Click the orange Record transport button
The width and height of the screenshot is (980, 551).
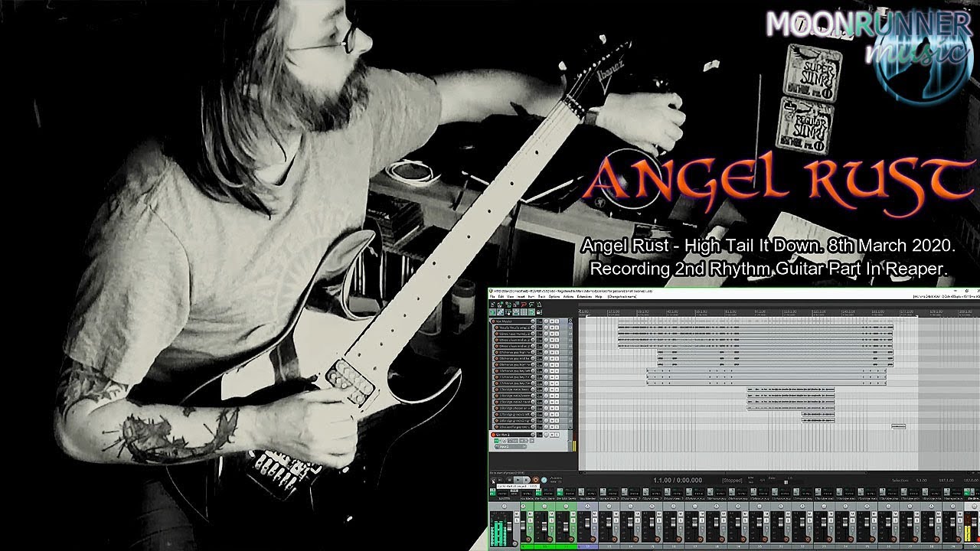pyautogui.click(x=535, y=480)
